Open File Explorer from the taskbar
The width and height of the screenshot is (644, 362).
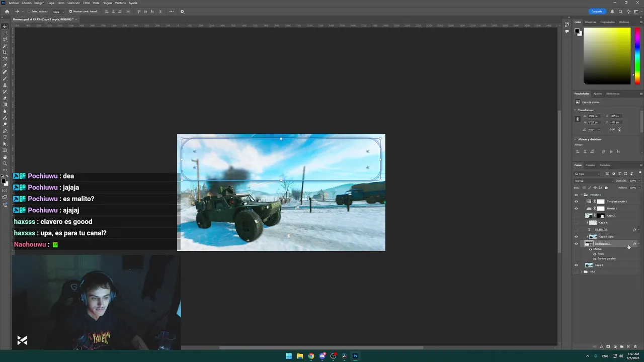click(x=300, y=356)
